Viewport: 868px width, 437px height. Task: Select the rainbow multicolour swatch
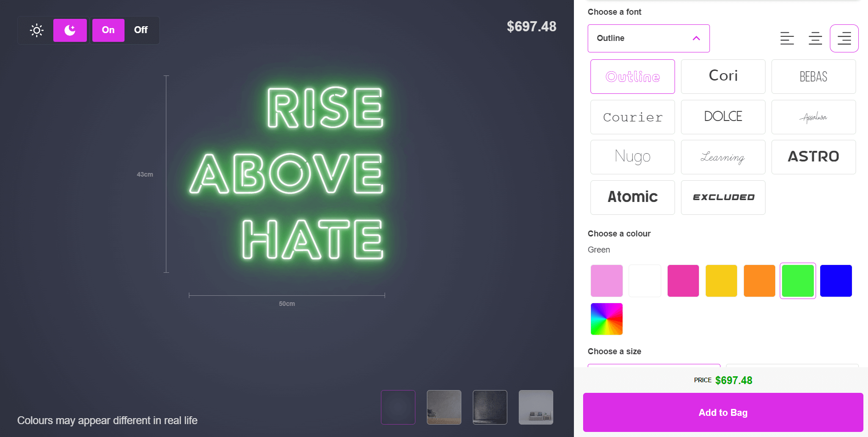pyautogui.click(x=607, y=319)
